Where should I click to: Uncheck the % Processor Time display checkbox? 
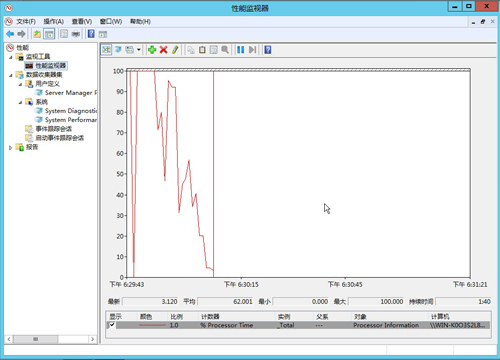point(112,325)
